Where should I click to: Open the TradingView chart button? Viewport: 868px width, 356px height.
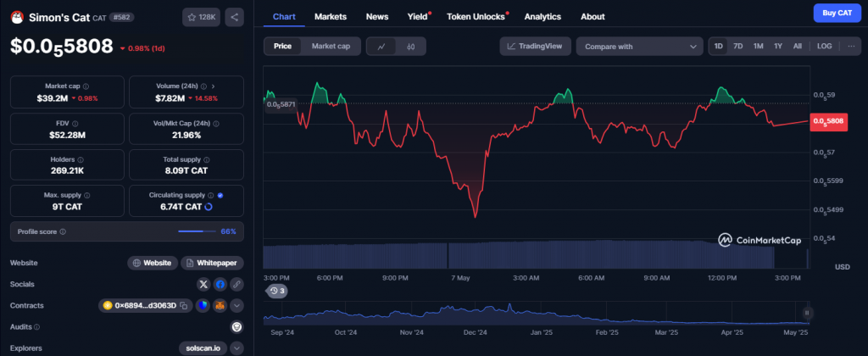[x=536, y=47]
